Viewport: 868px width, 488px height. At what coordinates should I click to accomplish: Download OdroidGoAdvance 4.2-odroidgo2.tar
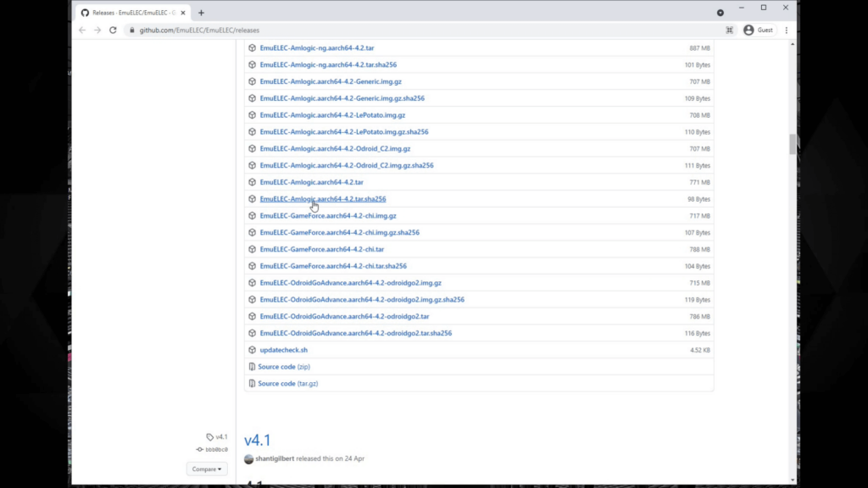coord(344,317)
